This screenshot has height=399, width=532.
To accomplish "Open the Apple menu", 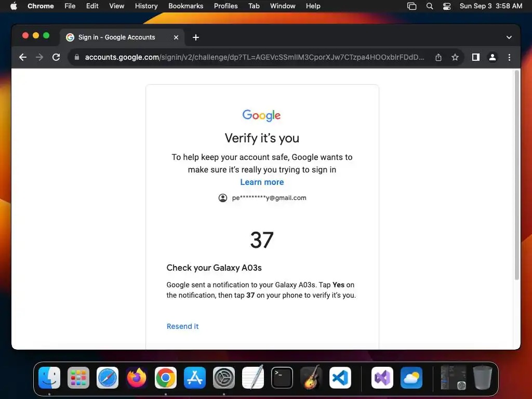I will click(14, 6).
